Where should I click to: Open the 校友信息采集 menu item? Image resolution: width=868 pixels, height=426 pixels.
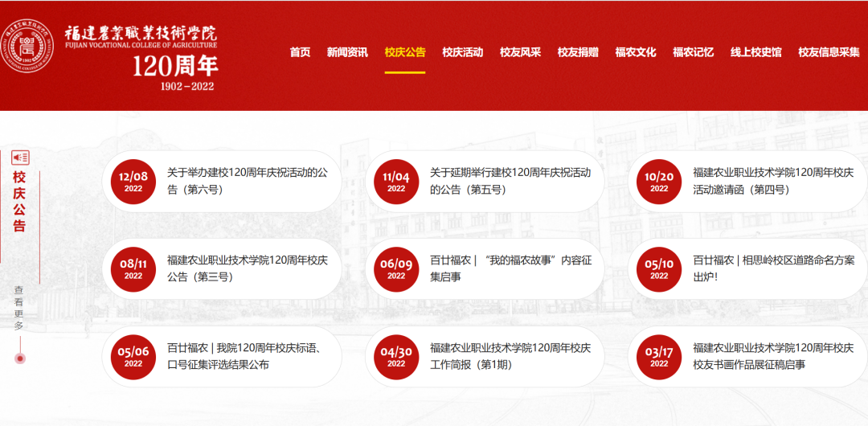[829, 52]
